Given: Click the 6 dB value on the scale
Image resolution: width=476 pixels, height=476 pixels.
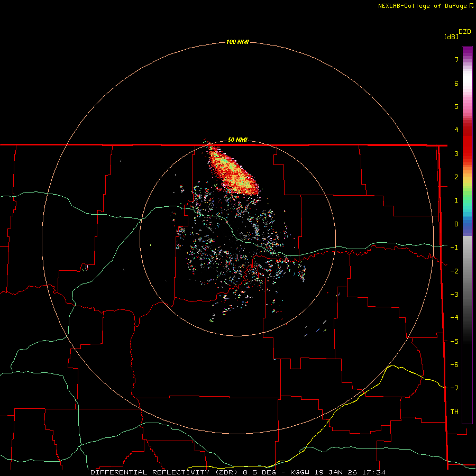Looking at the screenshot, I should click(456, 83).
